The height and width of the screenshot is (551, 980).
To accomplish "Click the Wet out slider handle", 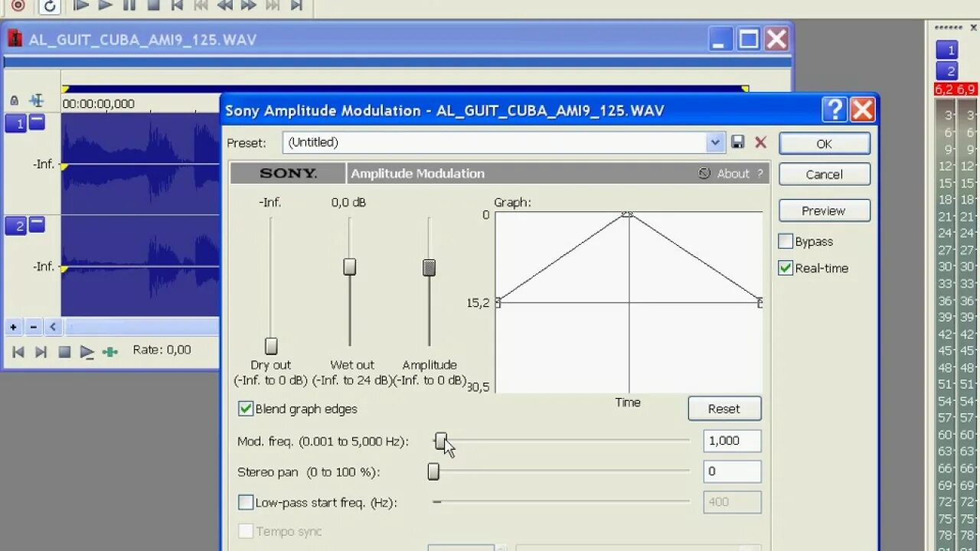I will tap(350, 266).
